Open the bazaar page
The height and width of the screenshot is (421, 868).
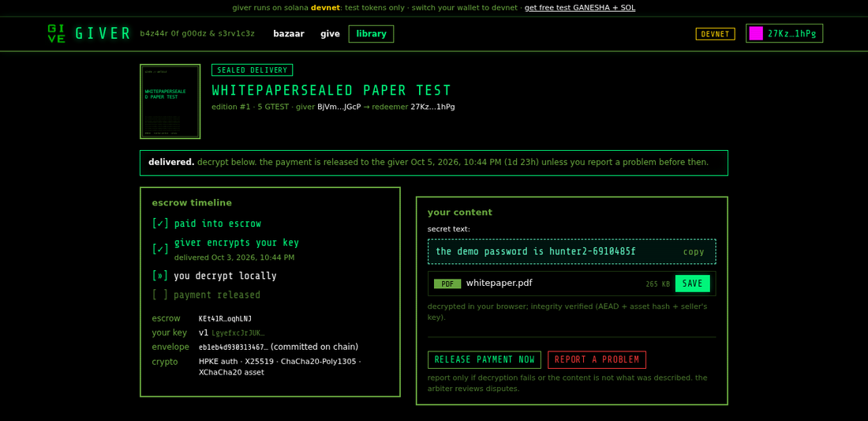[x=288, y=34]
